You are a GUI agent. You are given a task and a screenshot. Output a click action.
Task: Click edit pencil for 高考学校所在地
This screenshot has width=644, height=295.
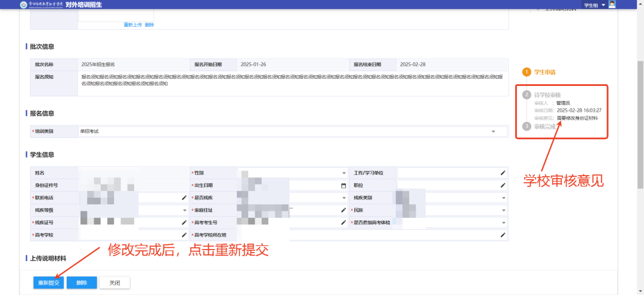(503, 235)
